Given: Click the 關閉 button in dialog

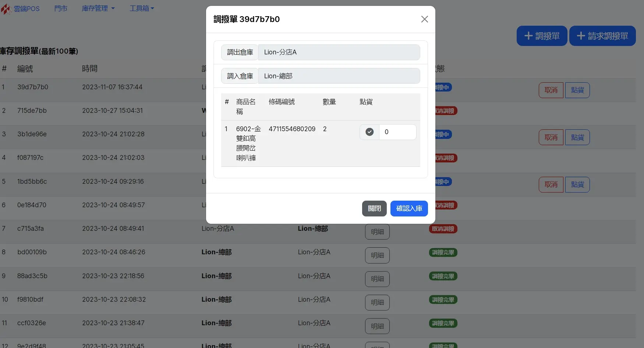Looking at the screenshot, I should coord(374,208).
